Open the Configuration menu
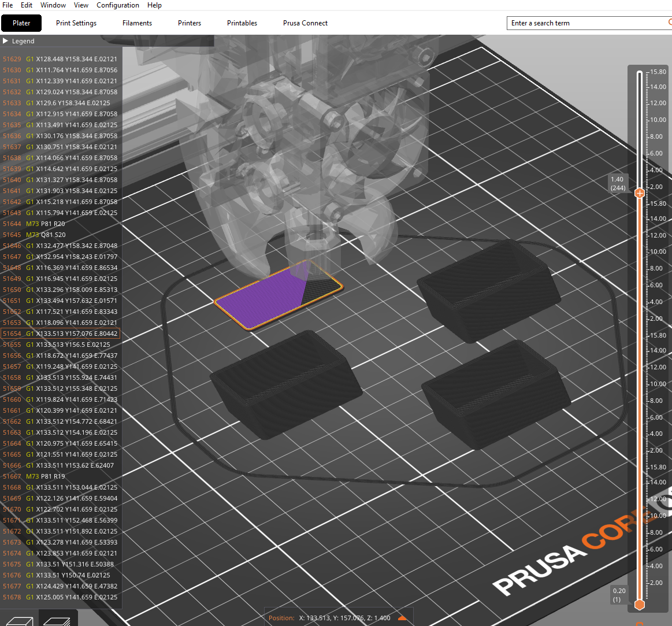Image resolution: width=672 pixels, height=626 pixels. click(118, 5)
